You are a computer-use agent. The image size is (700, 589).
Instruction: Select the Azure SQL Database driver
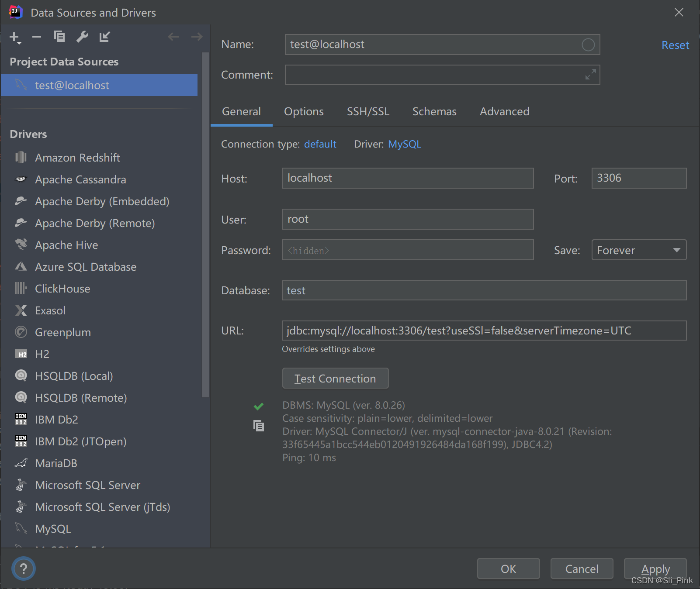pos(99,267)
